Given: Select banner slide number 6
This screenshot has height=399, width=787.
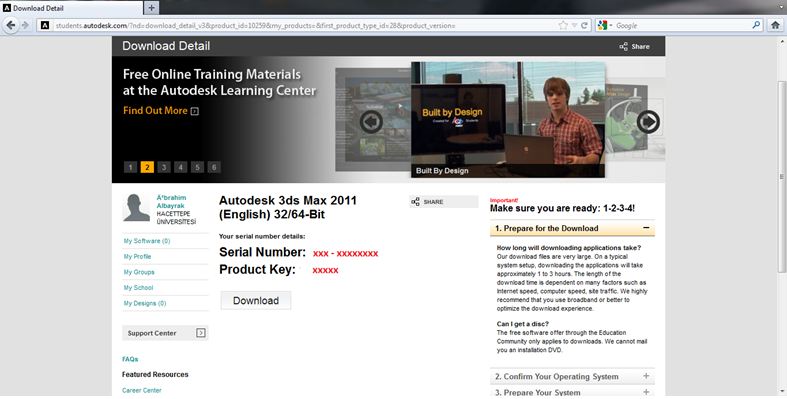Looking at the screenshot, I should 214,167.
